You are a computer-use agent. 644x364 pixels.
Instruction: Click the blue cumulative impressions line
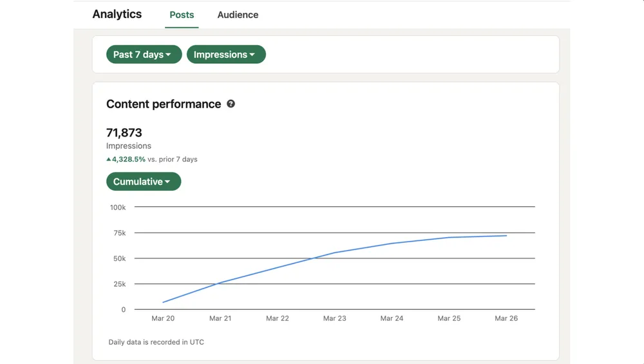pos(334,253)
